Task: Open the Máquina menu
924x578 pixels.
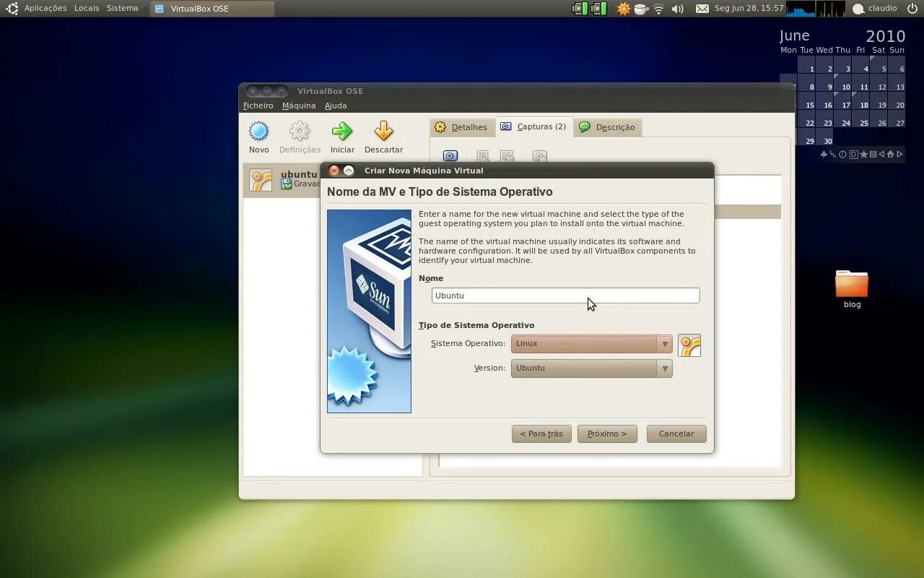Action: 299,105
